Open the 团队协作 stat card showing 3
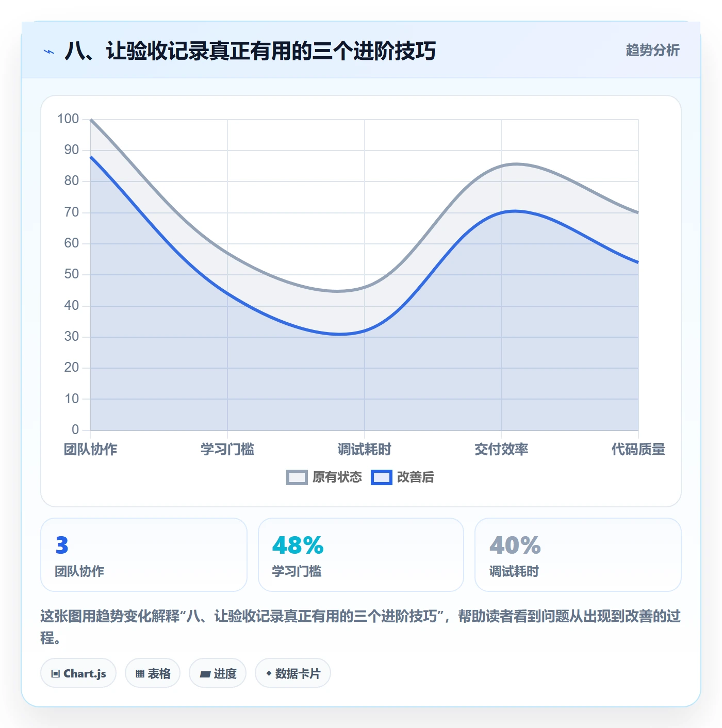722x728 pixels. point(144,555)
